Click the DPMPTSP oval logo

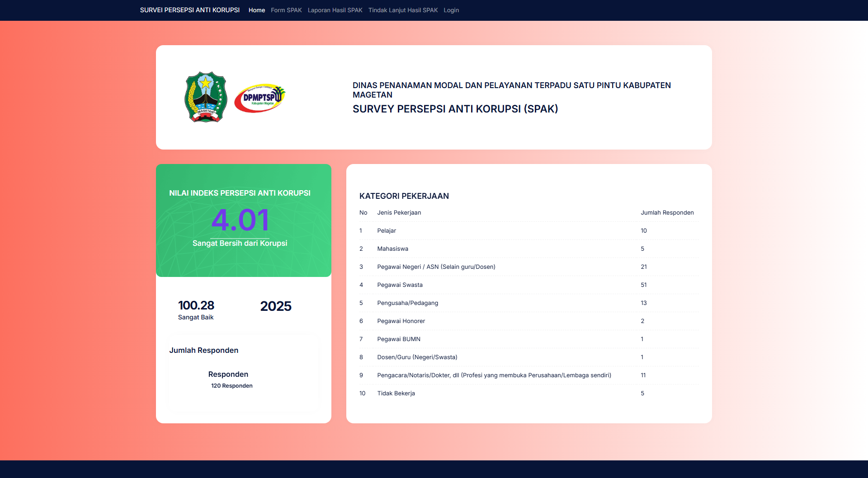(260, 98)
